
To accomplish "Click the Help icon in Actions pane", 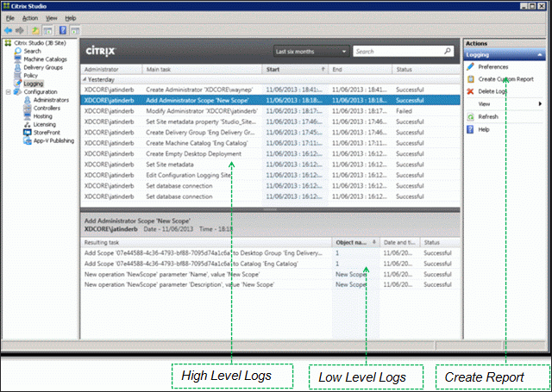I will pos(470,129).
